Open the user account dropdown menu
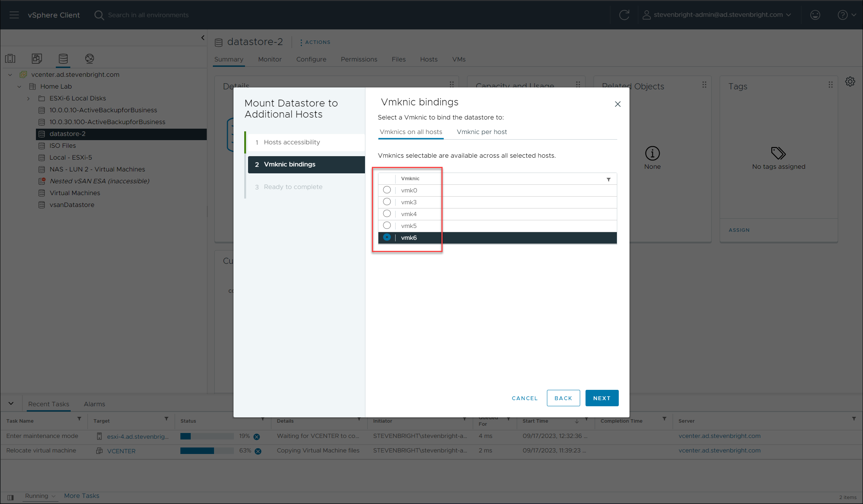 point(717,15)
